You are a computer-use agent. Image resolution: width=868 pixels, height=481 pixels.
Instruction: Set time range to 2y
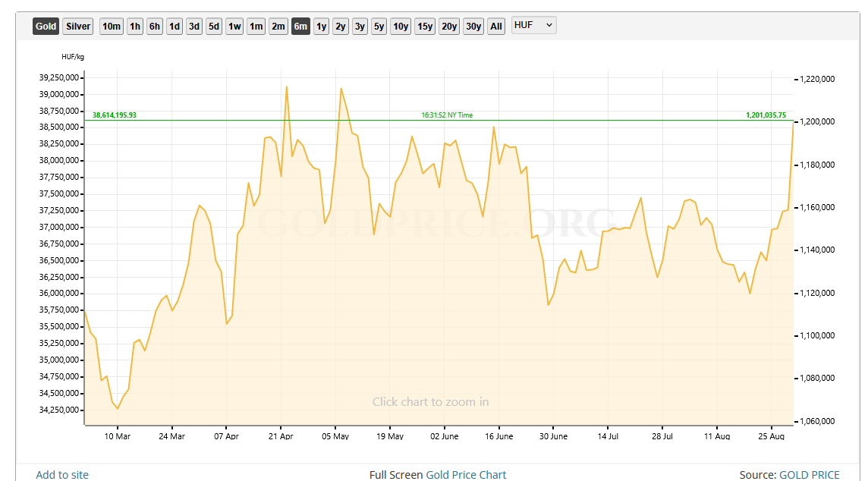pos(341,26)
